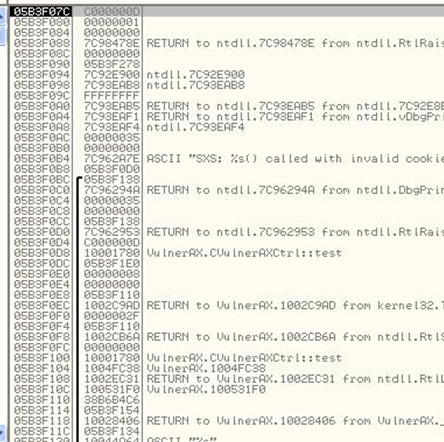Select stack address 05B3F0E4
Image resolution: width=444 pixels, height=442 pixels.
tap(42, 285)
